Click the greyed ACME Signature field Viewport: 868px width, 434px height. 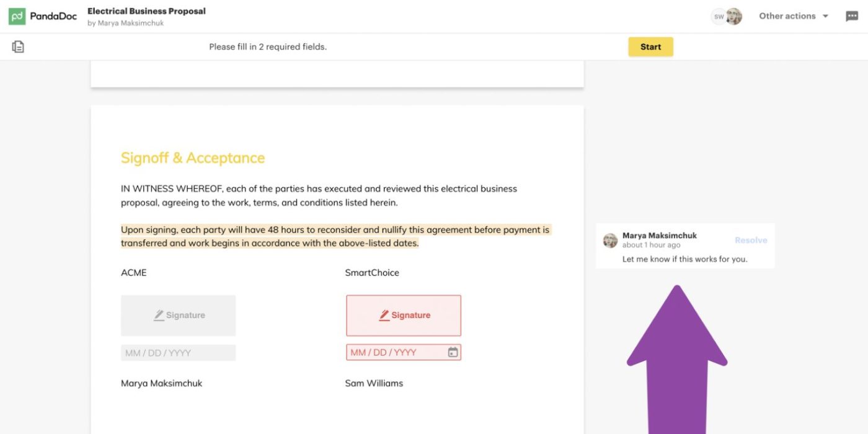(x=179, y=315)
